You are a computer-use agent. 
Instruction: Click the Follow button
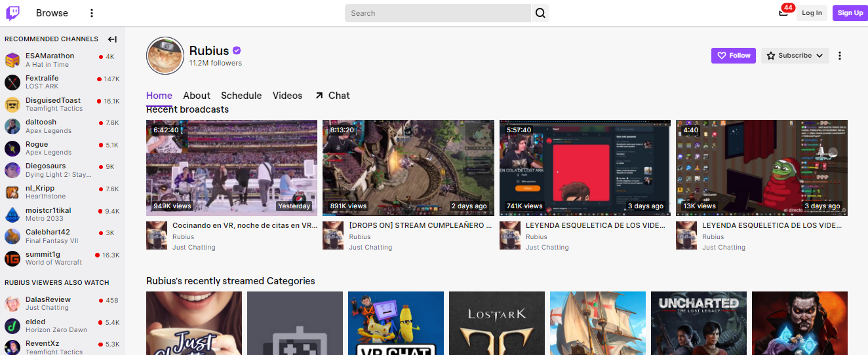point(734,56)
